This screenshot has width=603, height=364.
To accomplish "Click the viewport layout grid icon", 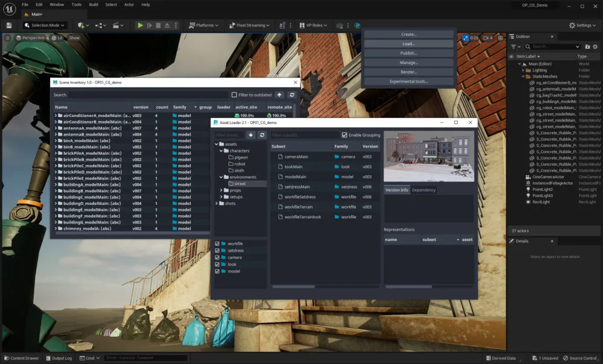I will click(x=500, y=38).
